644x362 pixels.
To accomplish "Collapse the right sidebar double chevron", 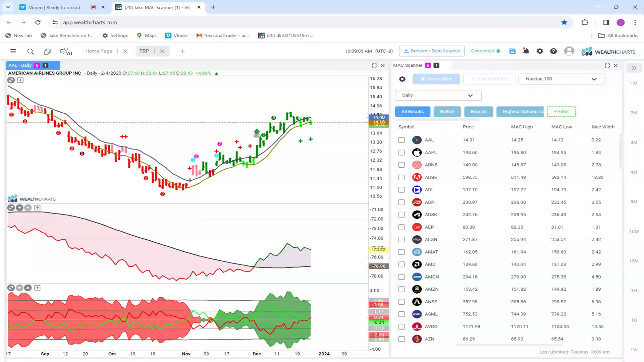I will click(634, 68).
